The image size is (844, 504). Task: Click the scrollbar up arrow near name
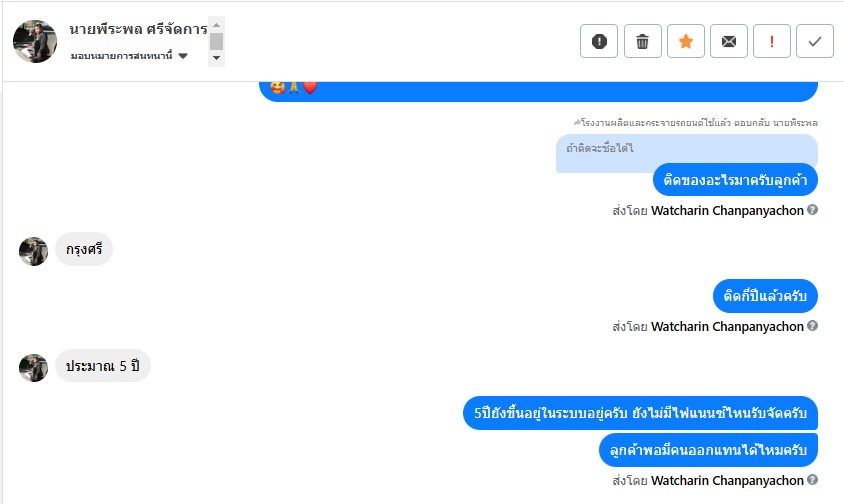point(216,25)
